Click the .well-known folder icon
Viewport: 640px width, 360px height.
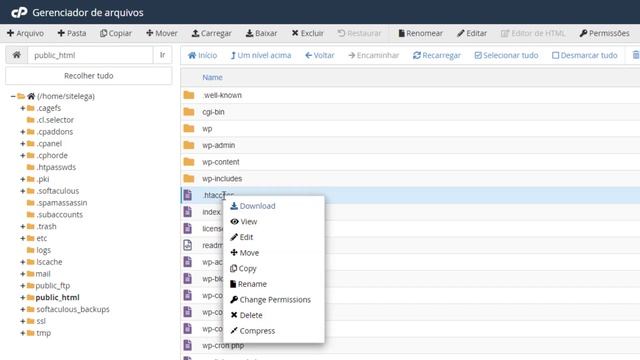click(189, 95)
